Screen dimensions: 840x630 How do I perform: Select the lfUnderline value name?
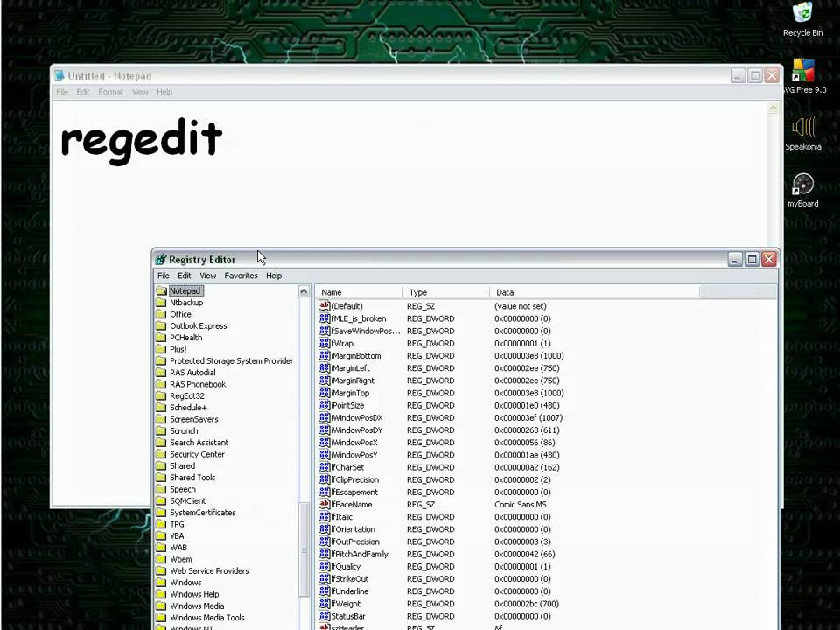coord(350,591)
